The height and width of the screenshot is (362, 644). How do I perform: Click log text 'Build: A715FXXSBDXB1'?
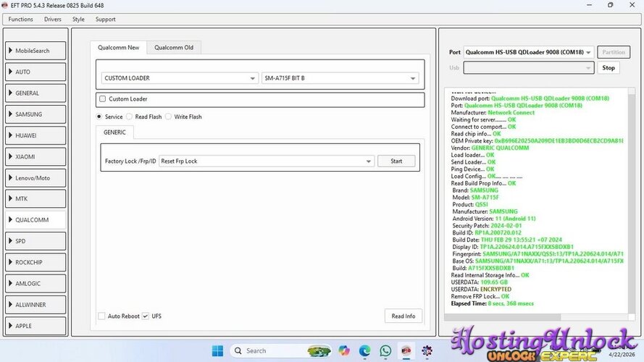(x=483, y=268)
